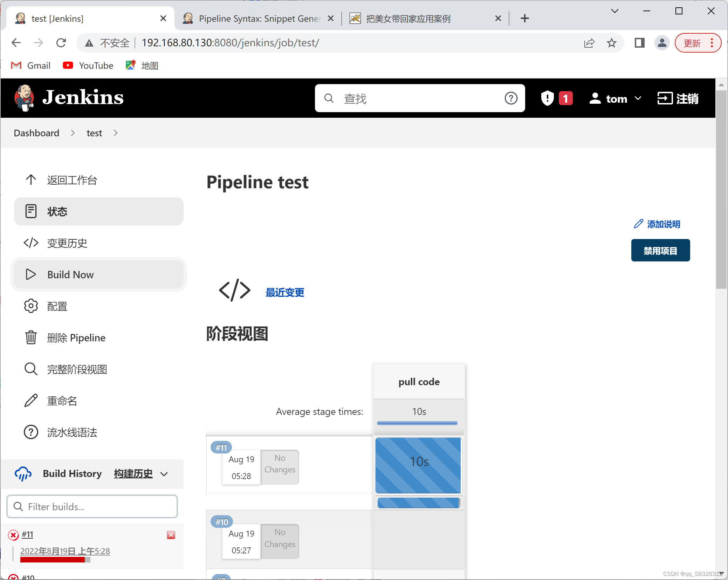The width and height of the screenshot is (728, 580).
Task: Click the 禁用项目 button
Action: tap(660, 251)
